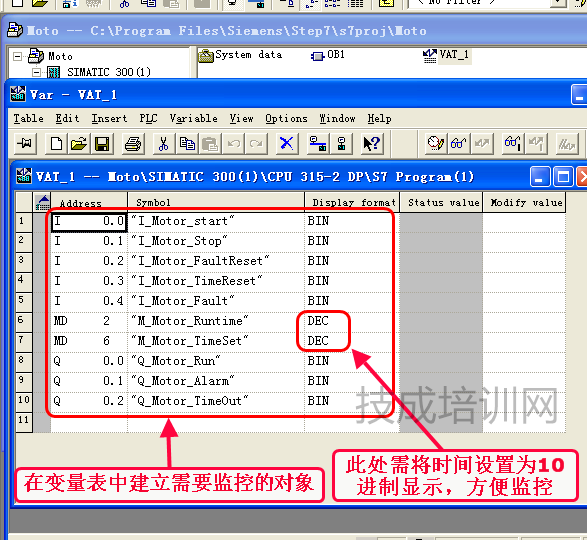Screen dimensions: 587x540
Task: Collapse the SIMATIC 300(1) tree node
Action: pyautogui.click(x=36, y=72)
